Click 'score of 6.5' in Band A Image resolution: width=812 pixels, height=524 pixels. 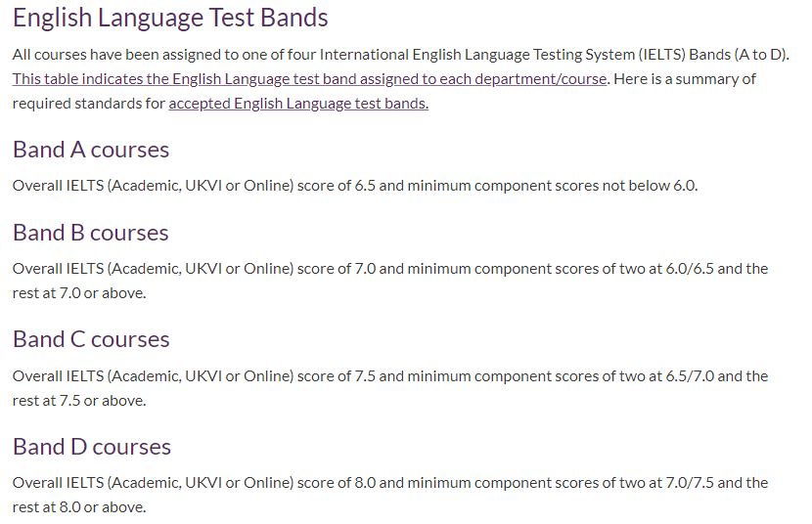337,186
